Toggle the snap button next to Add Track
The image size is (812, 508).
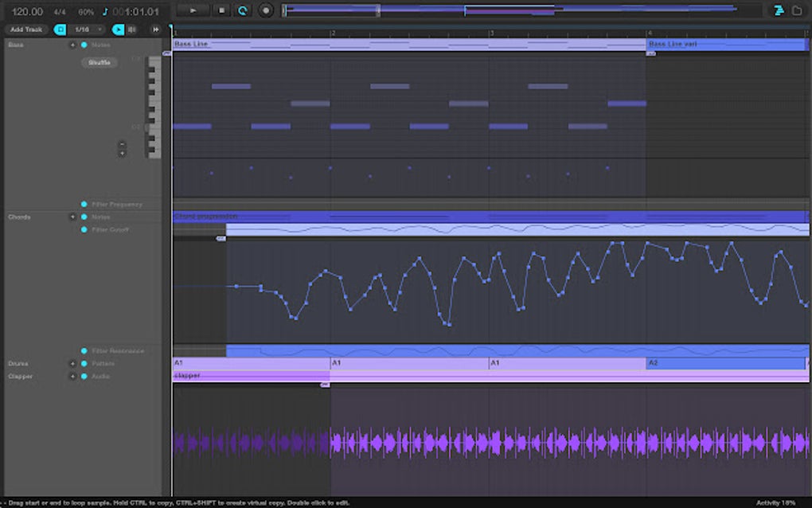tap(60, 29)
